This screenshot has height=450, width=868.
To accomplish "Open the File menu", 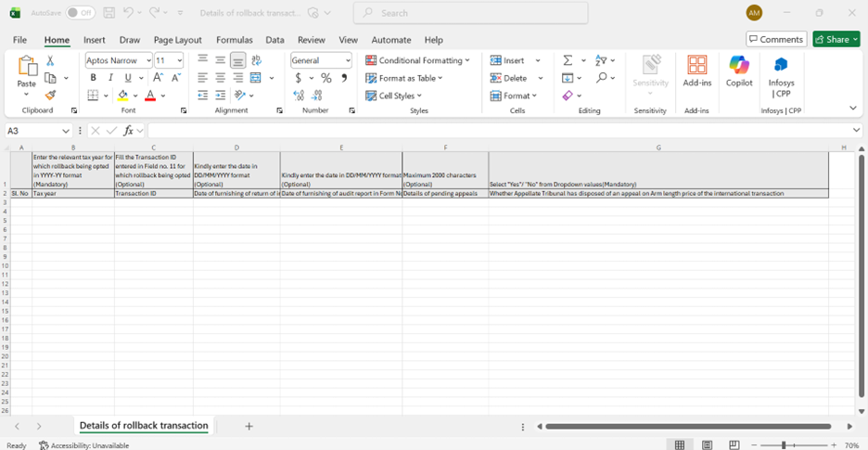I will pos(19,40).
